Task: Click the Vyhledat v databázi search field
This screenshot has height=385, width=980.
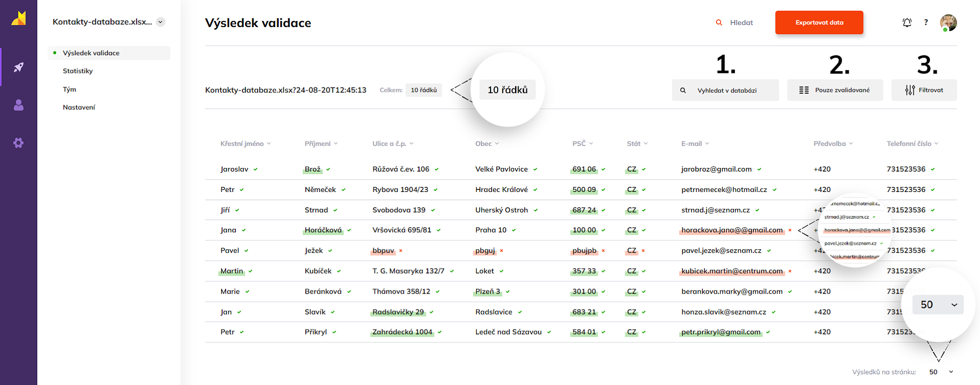Action: [725, 90]
